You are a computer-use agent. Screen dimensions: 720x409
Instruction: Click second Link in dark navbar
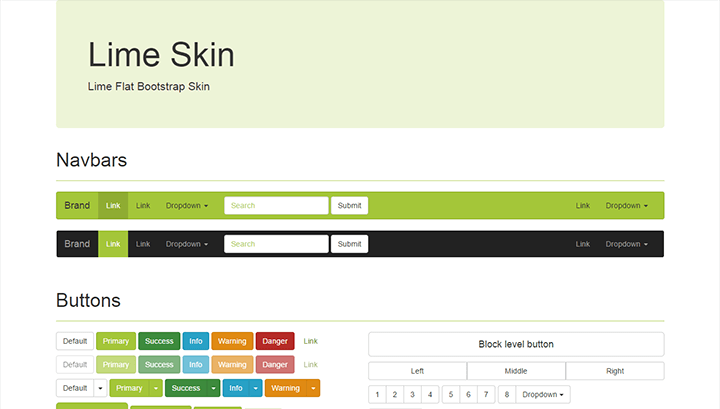click(x=143, y=244)
